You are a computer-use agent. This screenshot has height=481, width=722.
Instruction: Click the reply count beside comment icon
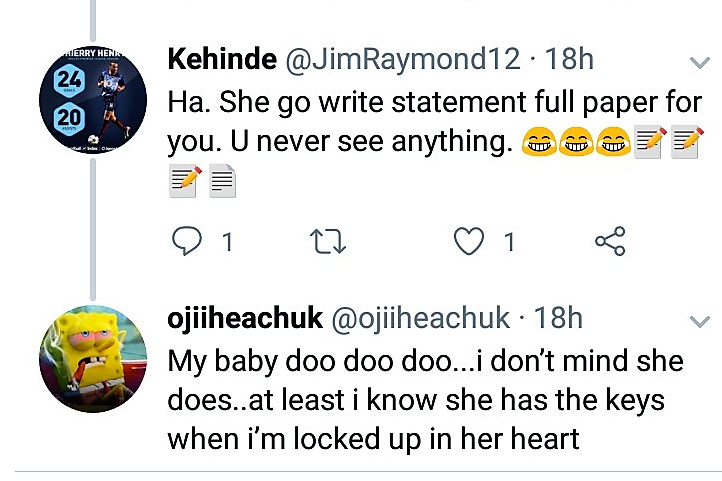[227, 242]
